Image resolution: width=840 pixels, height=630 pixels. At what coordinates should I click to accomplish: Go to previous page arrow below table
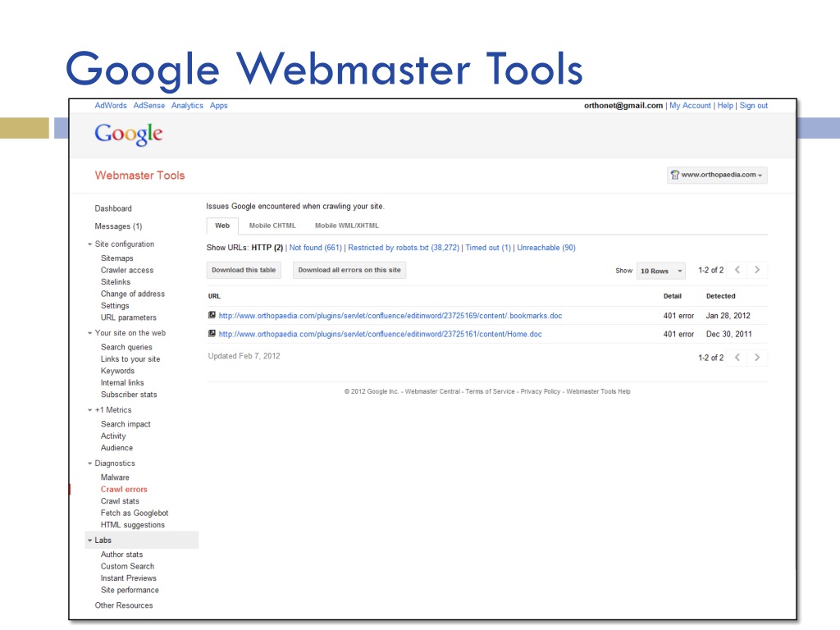point(737,358)
